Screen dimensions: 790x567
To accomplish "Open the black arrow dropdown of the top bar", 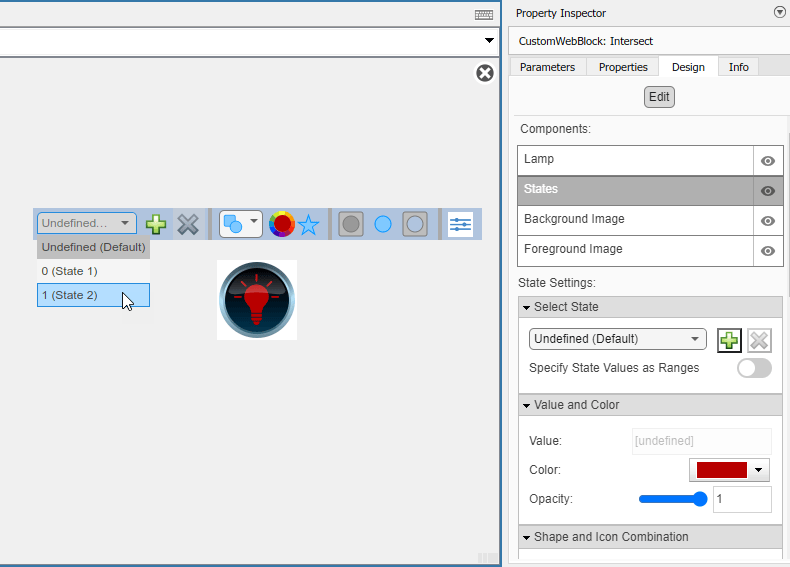I will [x=489, y=40].
